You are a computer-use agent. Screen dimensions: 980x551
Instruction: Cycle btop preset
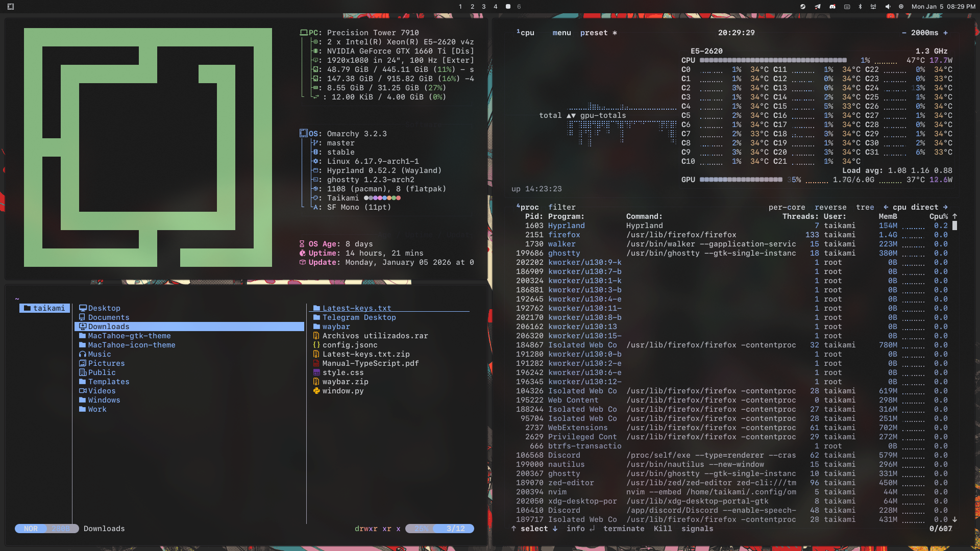(x=599, y=33)
